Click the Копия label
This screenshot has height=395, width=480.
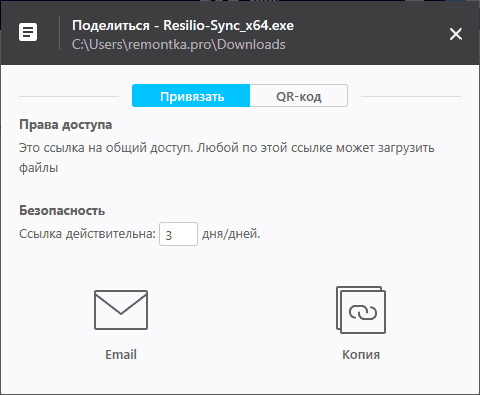(x=361, y=354)
